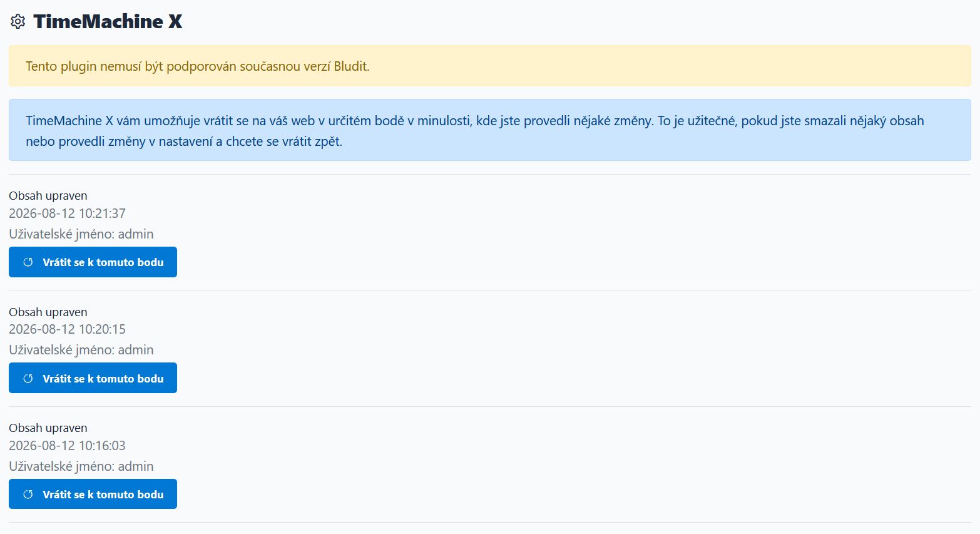Select the timestamp 2026-08-12 10:21:37
The image size is (980, 534).
[x=67, y=213]
